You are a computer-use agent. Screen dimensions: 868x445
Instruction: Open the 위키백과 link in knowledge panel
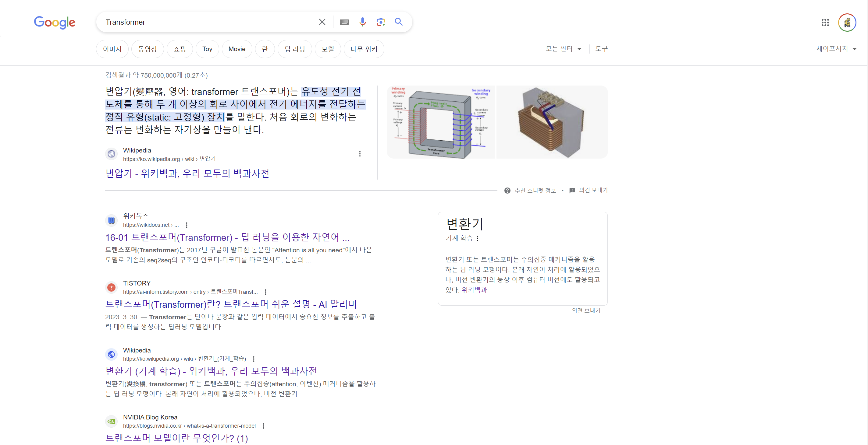(x=474, y=290)
